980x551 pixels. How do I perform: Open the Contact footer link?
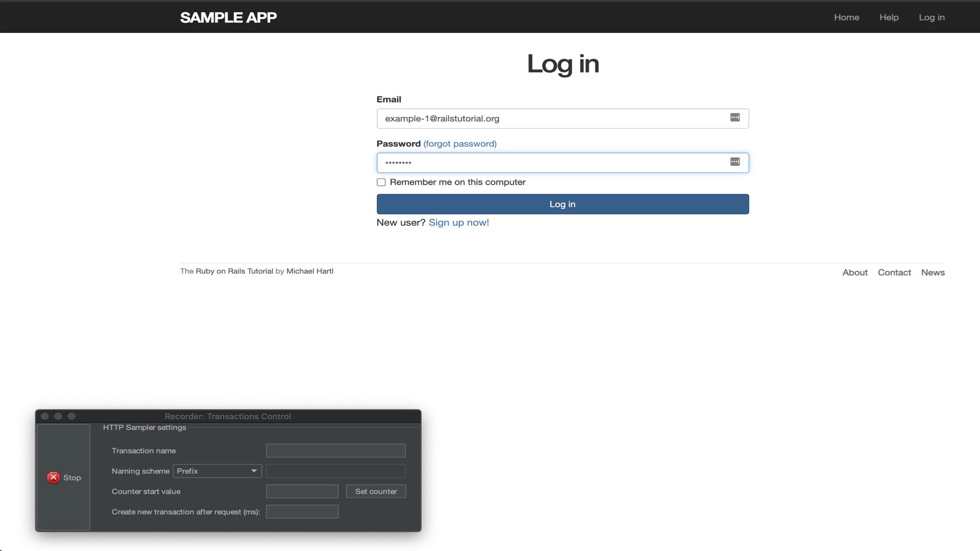[x=894, y=272]
